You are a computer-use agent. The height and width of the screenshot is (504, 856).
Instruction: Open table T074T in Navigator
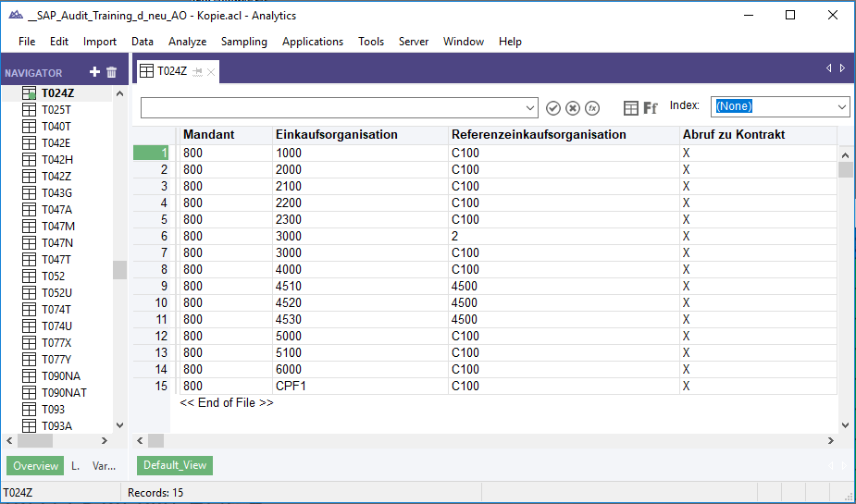pos(56,309)
